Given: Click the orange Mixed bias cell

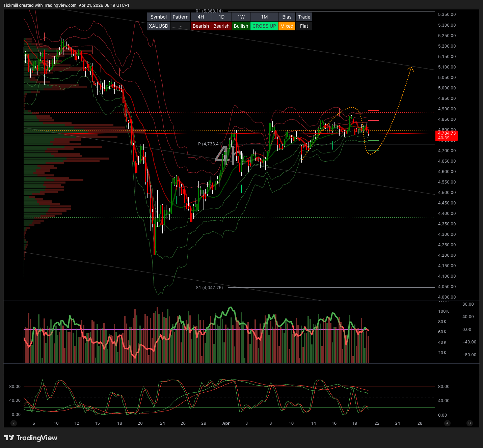Looking at the screenshot, I should click(287, 26).
